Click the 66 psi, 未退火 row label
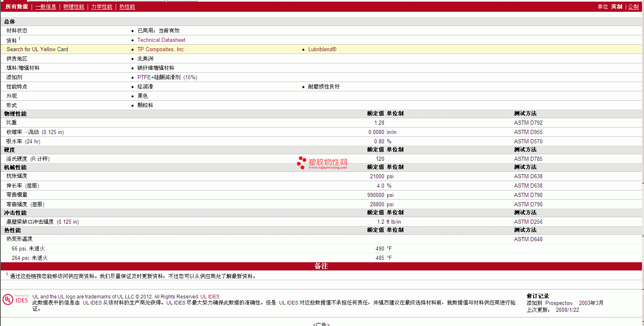This screenshot has height=326, width=644. coord(28,249)
